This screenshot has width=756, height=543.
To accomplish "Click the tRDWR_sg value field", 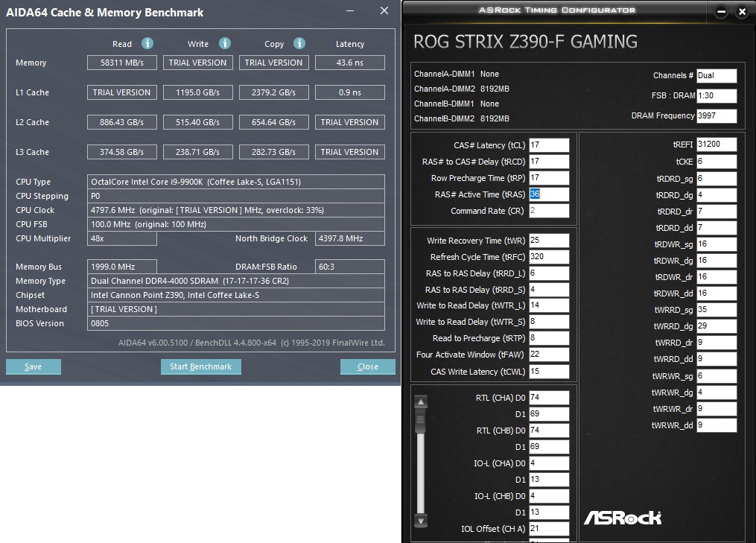I will (717, 244).
